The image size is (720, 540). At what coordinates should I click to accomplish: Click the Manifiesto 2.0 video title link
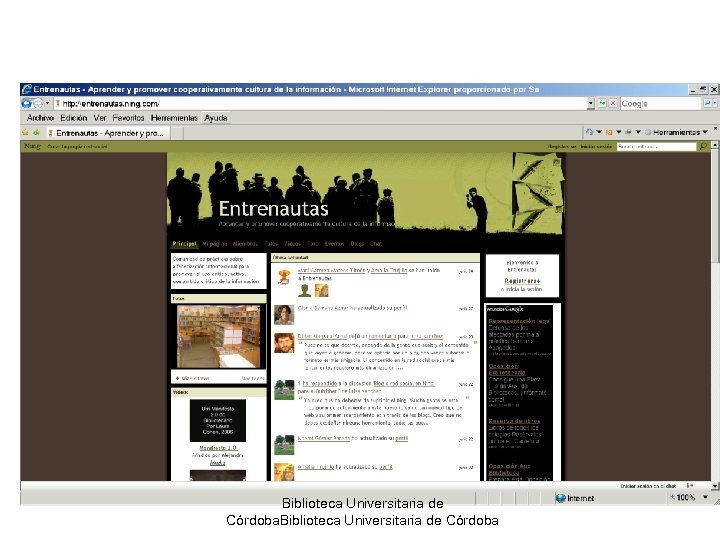pos(218,448)
